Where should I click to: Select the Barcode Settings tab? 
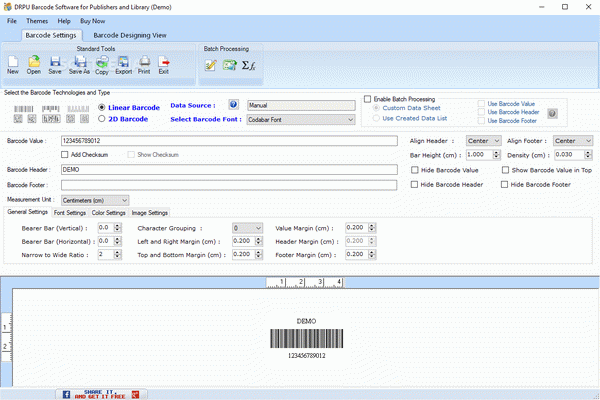(51, 35)
